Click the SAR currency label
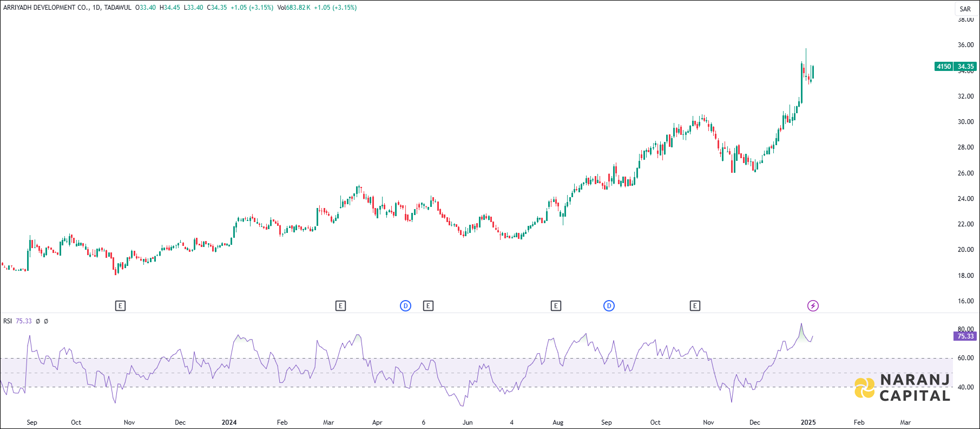980x429 pixels. click(x=965, y=9)
